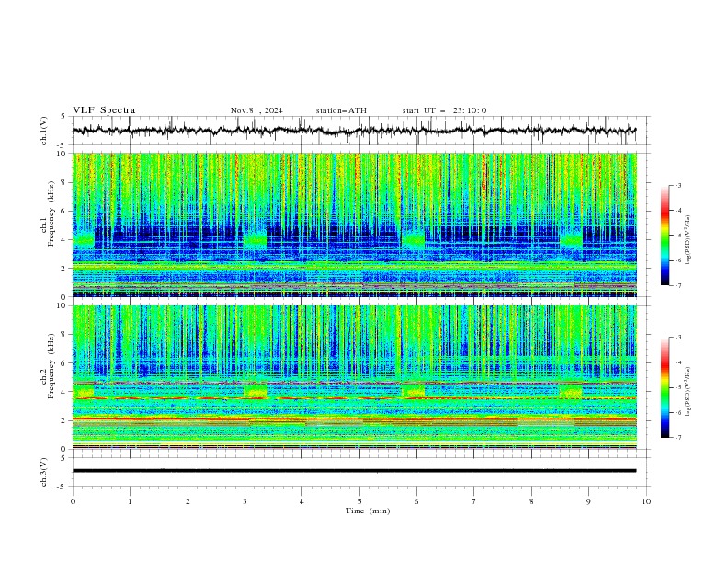Screen dimensions: 728x563
Task: Click the color bar beside ch.1 spectrogram
Action: point(665,236)
